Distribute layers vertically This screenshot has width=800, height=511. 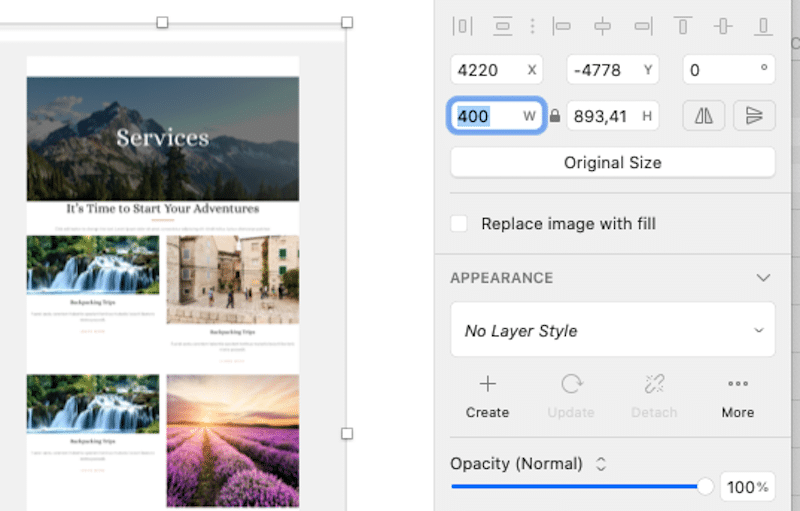coord(503,26)
